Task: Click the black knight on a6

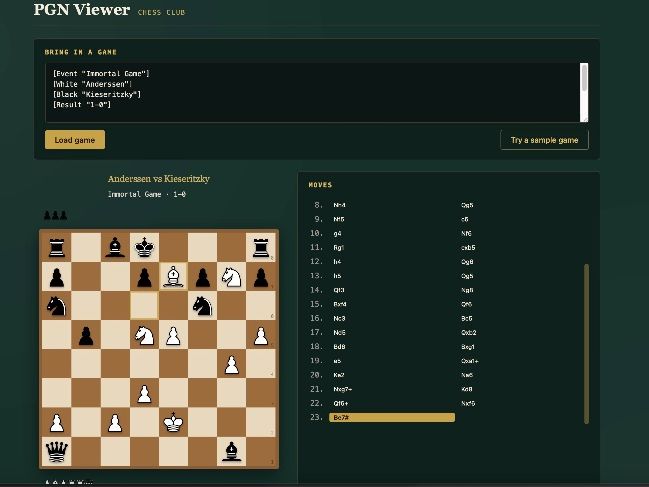Action: 57,306
